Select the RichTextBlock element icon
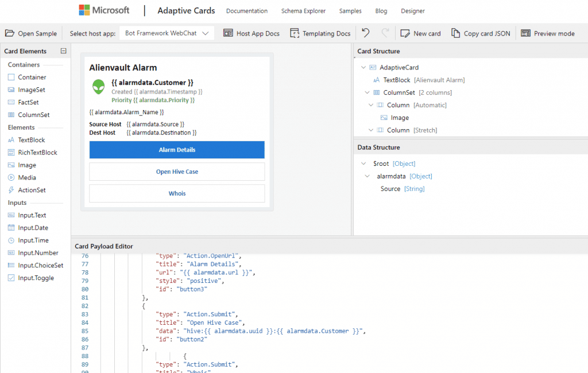 tap(11, 152)
